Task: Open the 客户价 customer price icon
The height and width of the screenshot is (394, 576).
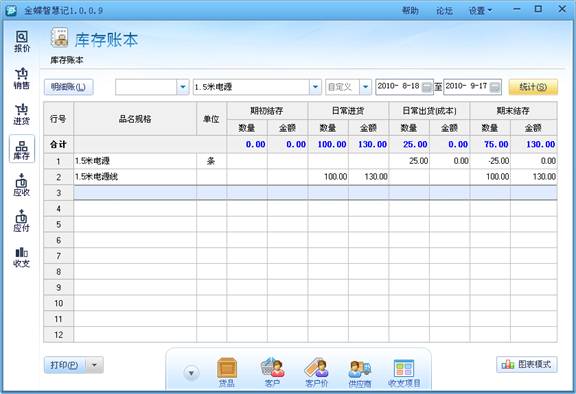Action: pyautogui.click(x=317, y=372)
